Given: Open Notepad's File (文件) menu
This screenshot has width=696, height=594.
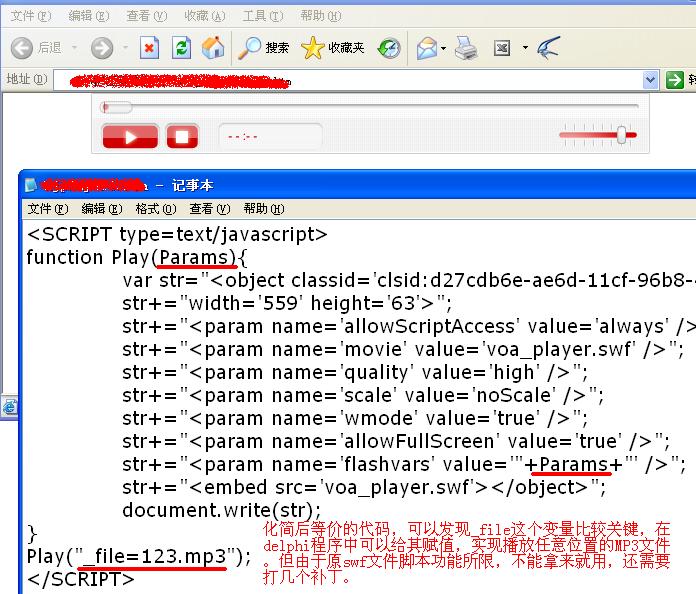Looking at the screenshot, I should click(47, 209).
